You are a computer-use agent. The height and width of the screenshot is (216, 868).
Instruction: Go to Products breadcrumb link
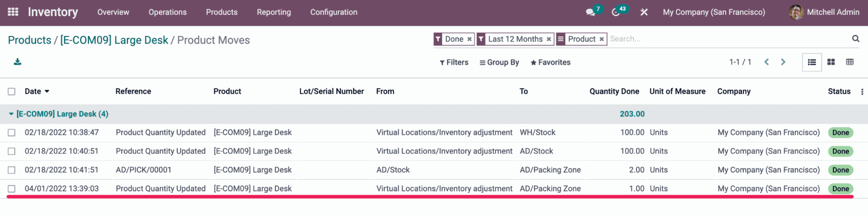pyautogui.click(x=29, y=40)
